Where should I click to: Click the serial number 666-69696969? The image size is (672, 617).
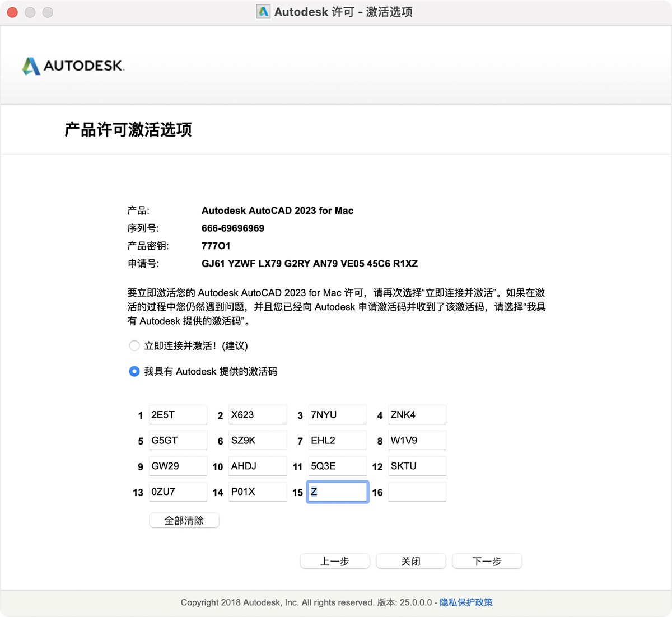[x=233, y=228]
